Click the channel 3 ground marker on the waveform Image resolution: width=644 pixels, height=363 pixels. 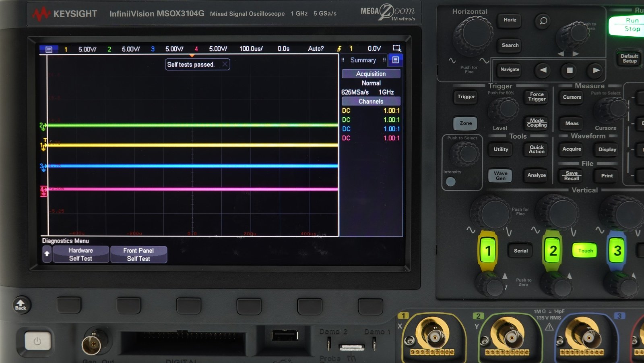coord(43,167)
